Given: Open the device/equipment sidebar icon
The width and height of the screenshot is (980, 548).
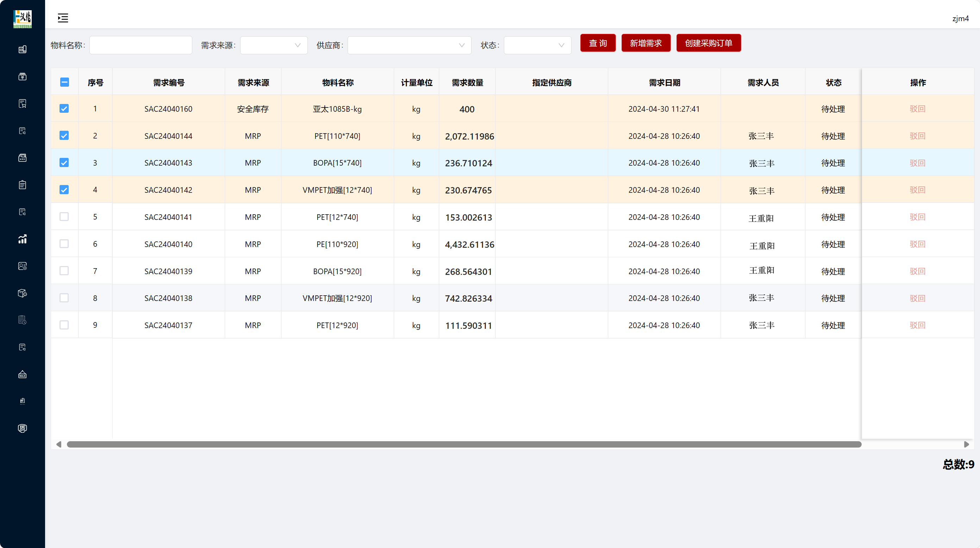Looking at the screenshot, I should pyautogui.click(x=23, y=49).
